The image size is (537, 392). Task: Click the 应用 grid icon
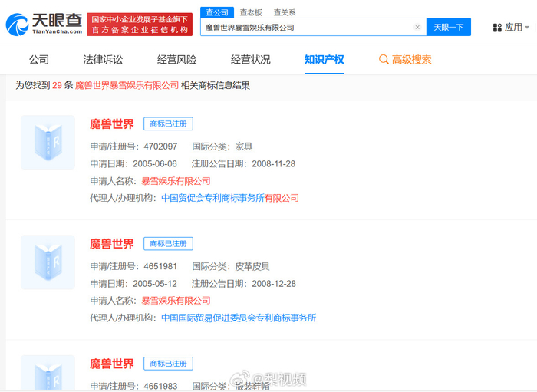[x=497, y=28]
